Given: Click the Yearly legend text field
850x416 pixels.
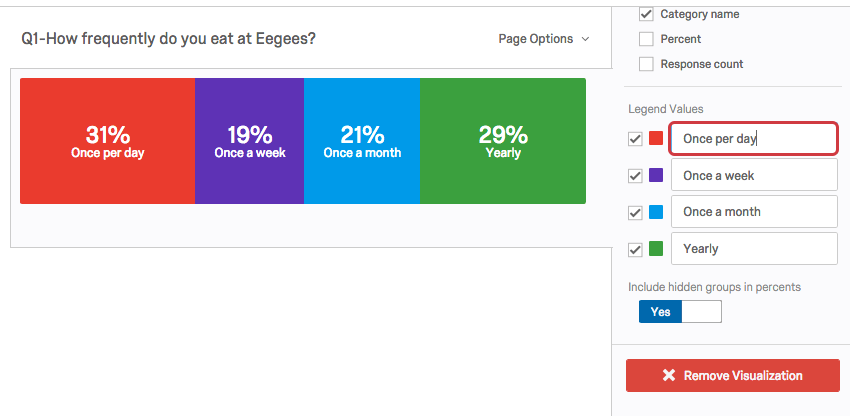Looking at the screenshot, I should (x=754, y=249).
